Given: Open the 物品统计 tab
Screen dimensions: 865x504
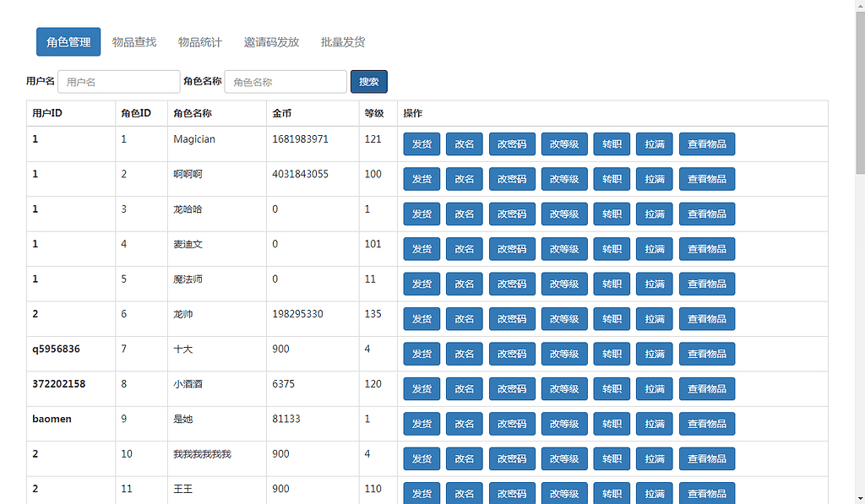Looking at the screenshot, I should (200, 42).
